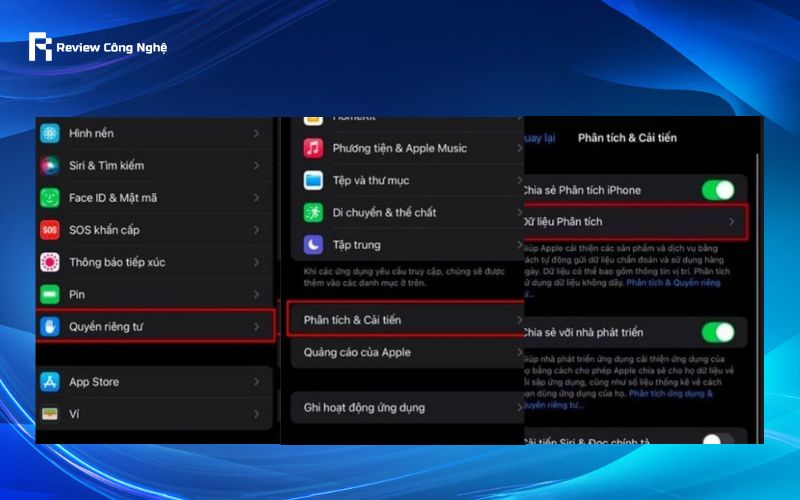800x500 pixels.
Task: Select the Siri & Tìm kiếm label
Action: [107, 165]
